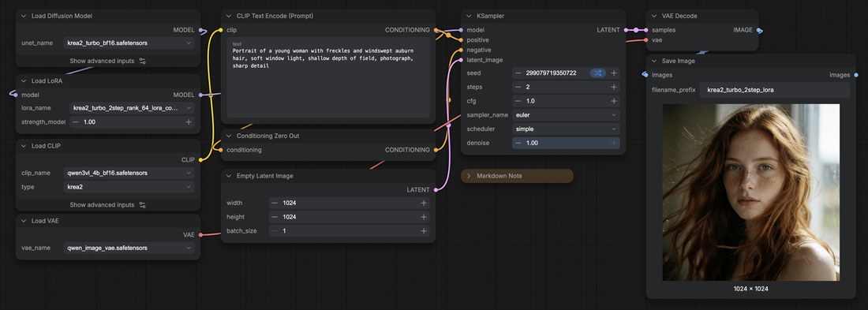
Task: Click the VAE output port on Load VAE
Action: click(200, 235)
